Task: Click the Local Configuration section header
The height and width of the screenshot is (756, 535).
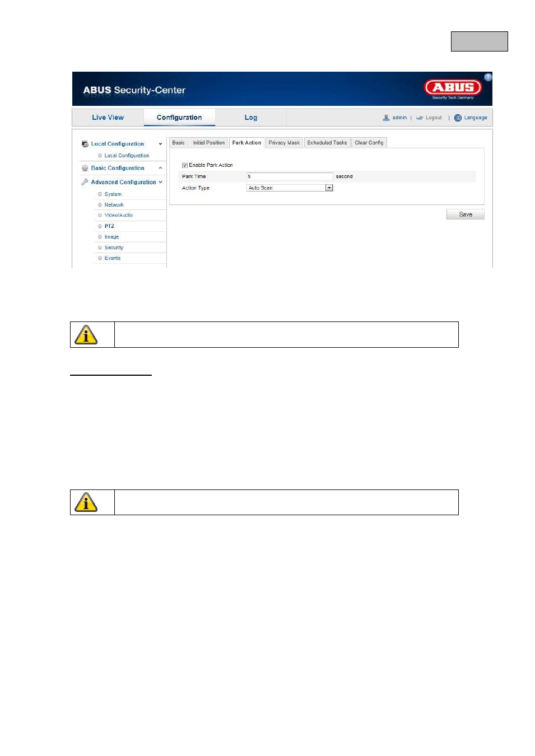Action: (118, 144)
